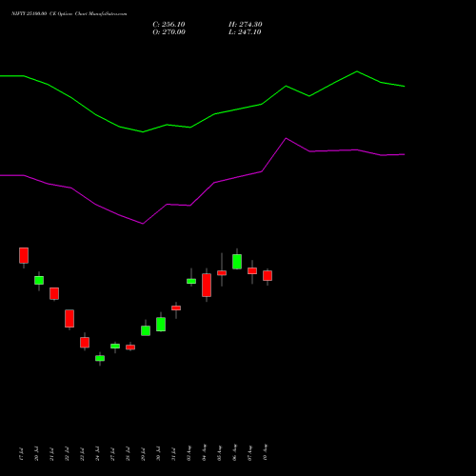476x476 pixels.
Task: Click the green candlestick for 24 Jul
Action: (x=100, y=358)
